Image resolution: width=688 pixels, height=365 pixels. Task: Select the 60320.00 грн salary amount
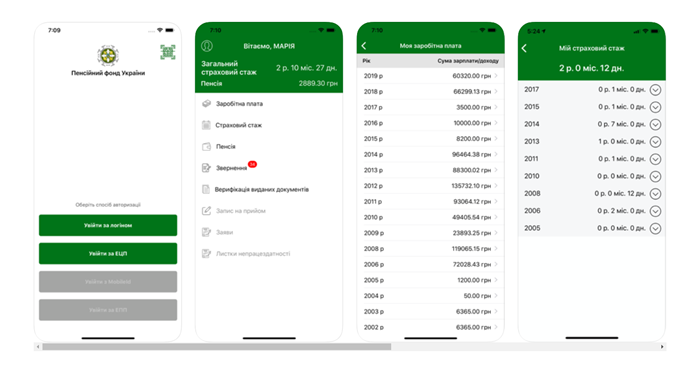(x=472, y=76)
